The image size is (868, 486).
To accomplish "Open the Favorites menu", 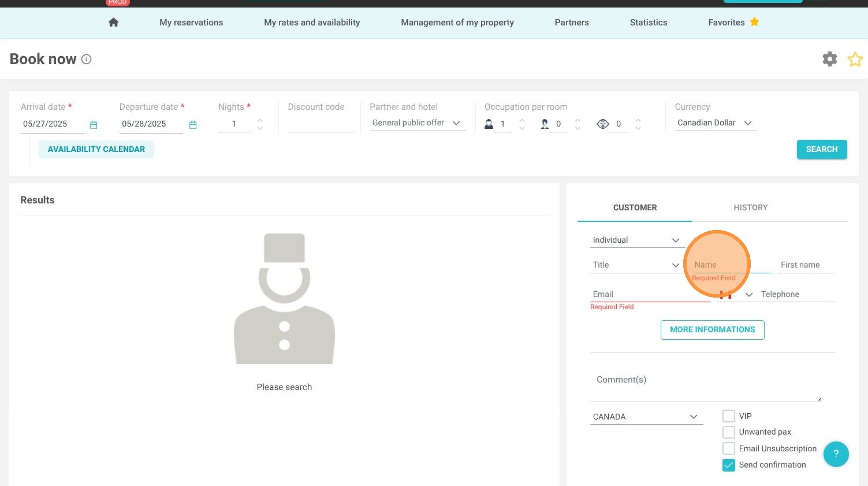I will tap(727, 23).
